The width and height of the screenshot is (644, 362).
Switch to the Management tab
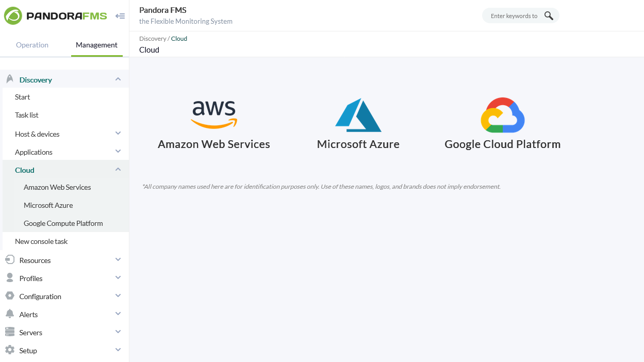[96, 45]
